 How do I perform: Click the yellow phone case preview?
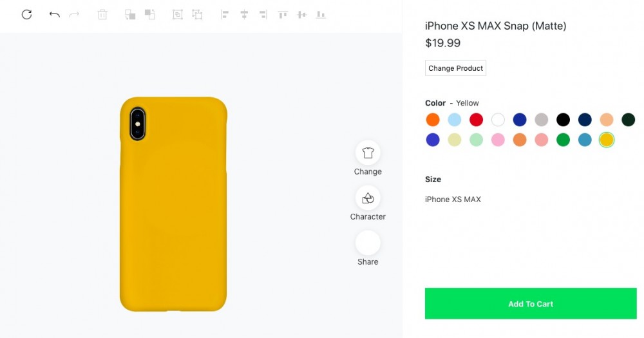[173, 205]
